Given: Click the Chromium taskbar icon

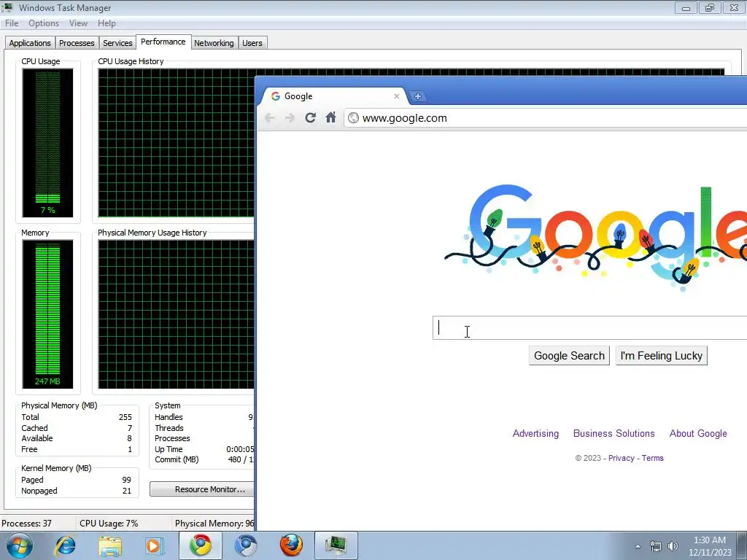Looking at the screenshot, I should tap(246, 545).
